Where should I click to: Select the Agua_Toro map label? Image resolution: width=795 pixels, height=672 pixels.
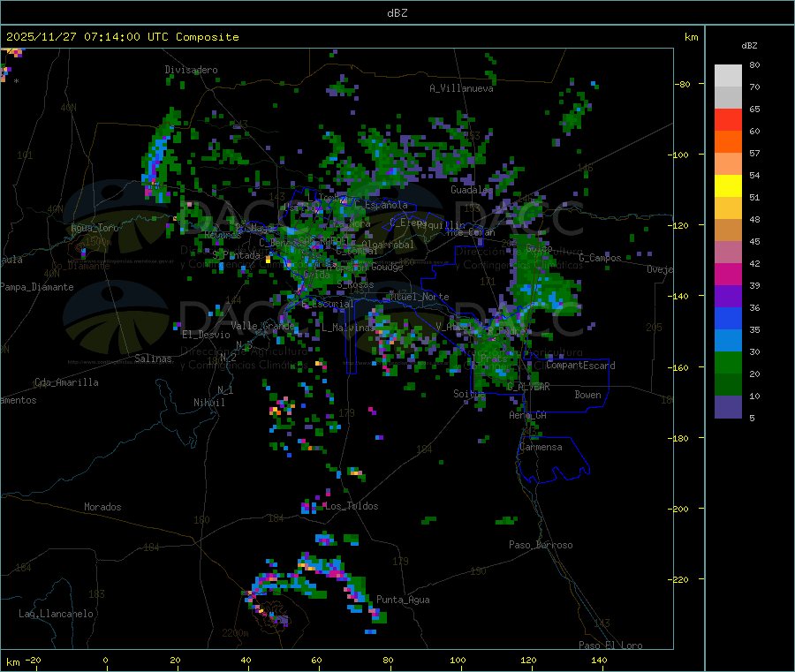click(x=95, y=228)
